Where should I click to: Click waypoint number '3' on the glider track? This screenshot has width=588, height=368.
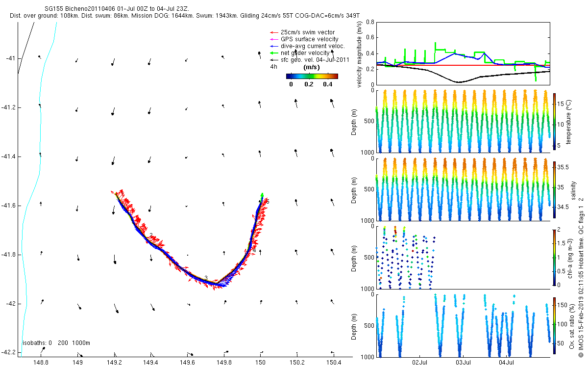206,278
